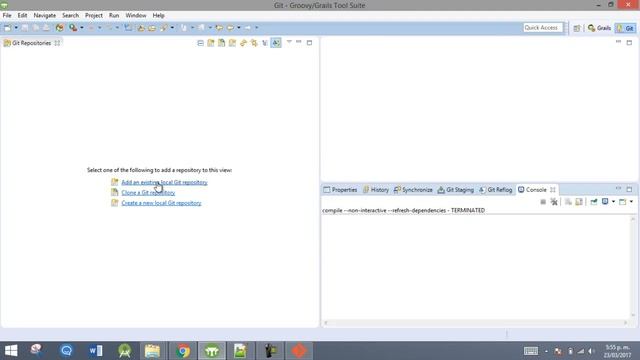The width and height of the screenshot is (640, 360).
Task: Click Clone Git repository toolbar icon
Action: pyautogui.click(x=222, y=43)
